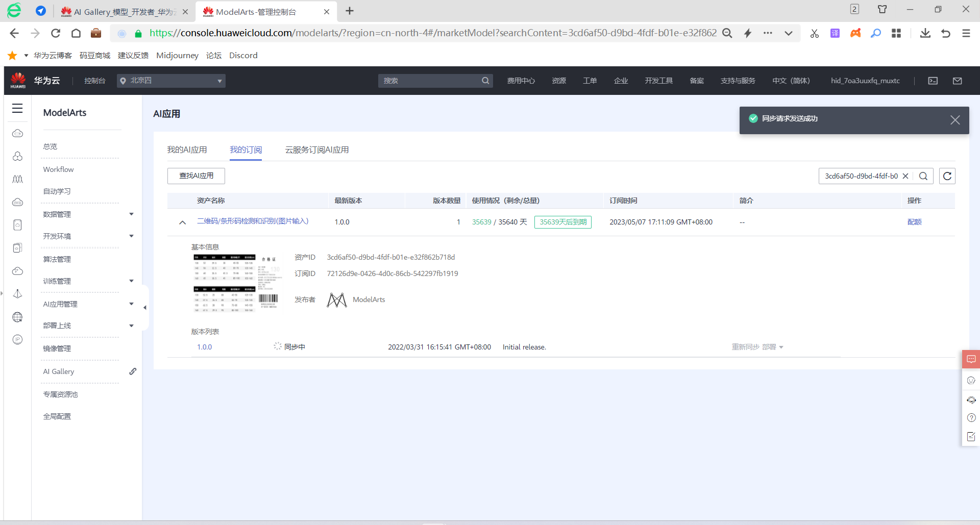Open the Discord bookmark
Image resolution: width=980 pixels, height=525 pixels.
(243, 55)
